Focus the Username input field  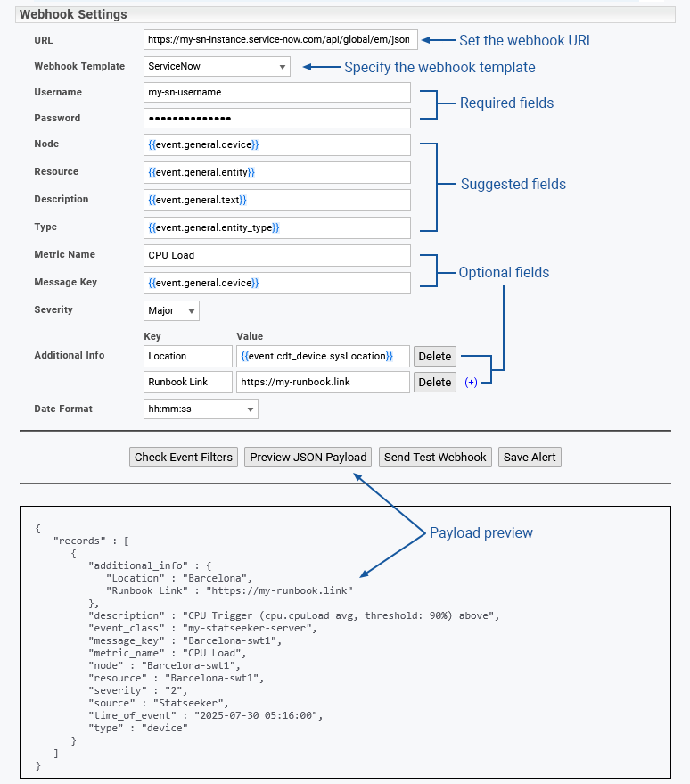276,92
